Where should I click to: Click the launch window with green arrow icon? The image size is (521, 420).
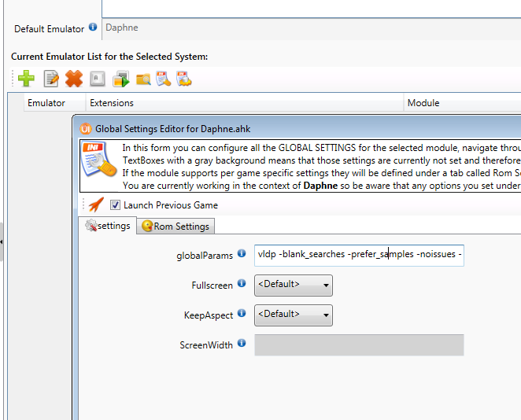pos(121,79)
